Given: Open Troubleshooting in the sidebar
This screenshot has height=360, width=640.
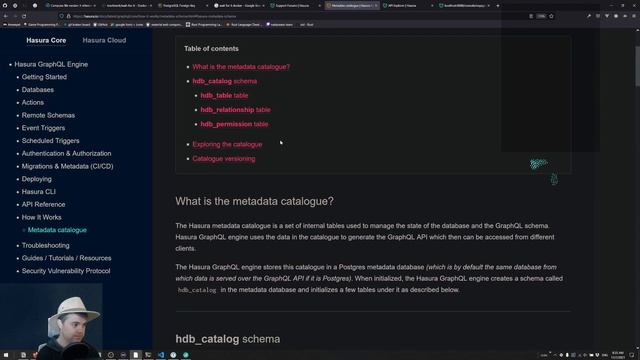Looking at the screenshot, I should [x=45, y=246].
